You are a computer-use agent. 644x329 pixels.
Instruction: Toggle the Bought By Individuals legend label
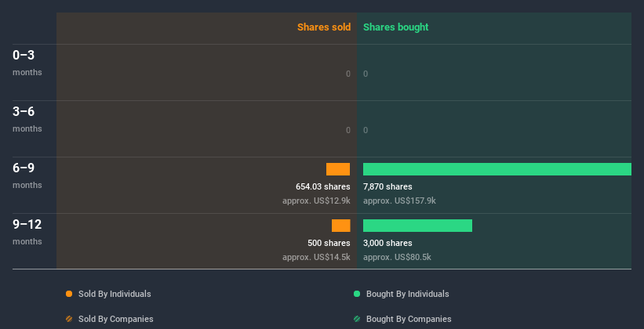407,294
